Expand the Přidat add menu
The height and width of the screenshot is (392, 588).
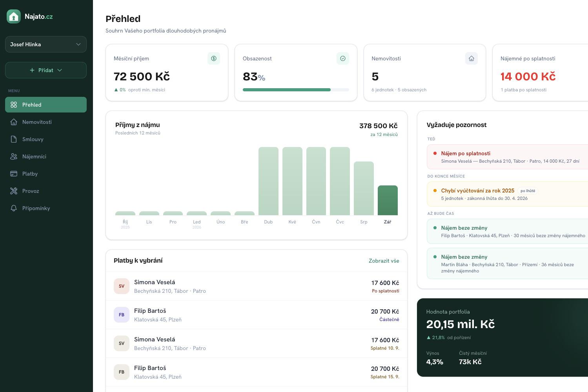(46, 70)
